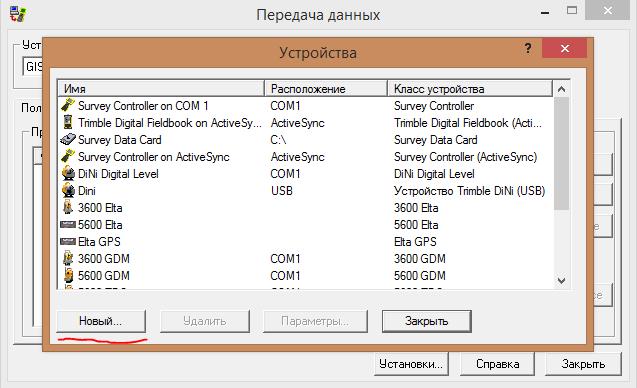Click the DiNi Digital Level icon

[x=68, y=173]
